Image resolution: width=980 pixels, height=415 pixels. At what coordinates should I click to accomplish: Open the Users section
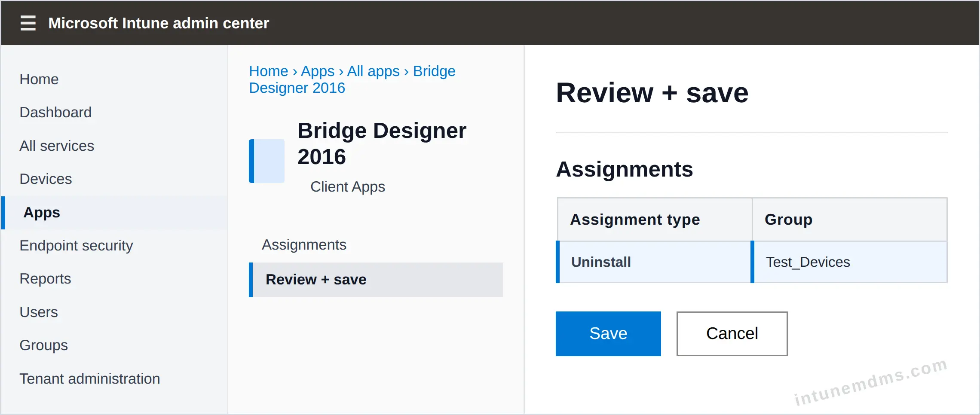click(x=39, y=312)
